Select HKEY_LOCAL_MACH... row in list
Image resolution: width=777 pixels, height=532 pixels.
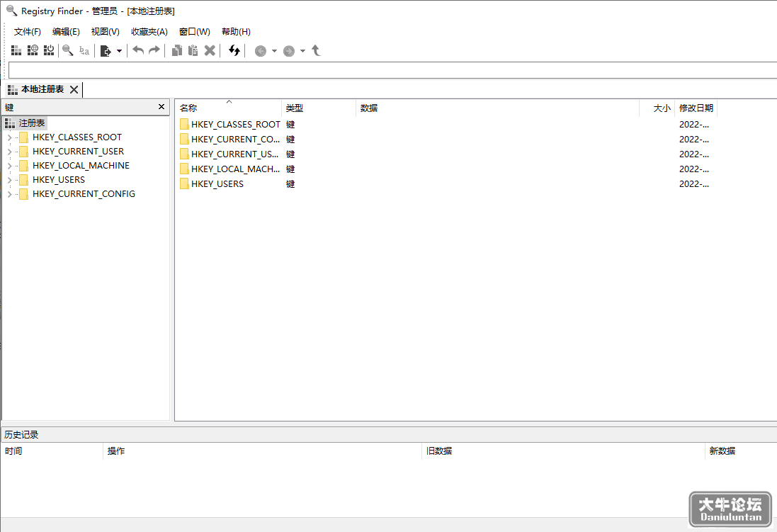(x=446, y=169)
